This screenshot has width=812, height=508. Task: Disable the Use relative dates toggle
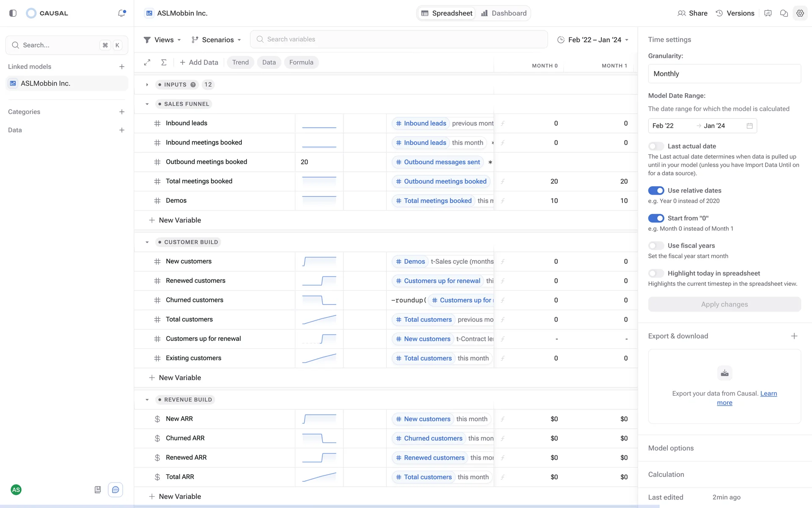656,190
